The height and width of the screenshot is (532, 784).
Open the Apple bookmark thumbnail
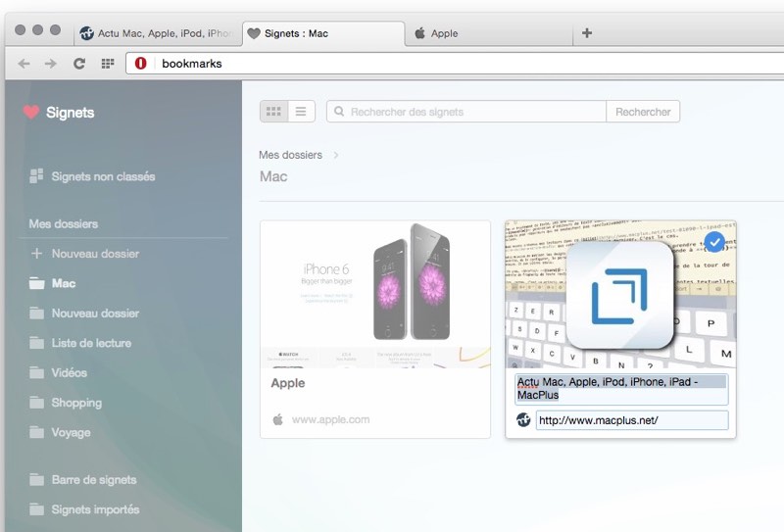(x=375, y=295)
